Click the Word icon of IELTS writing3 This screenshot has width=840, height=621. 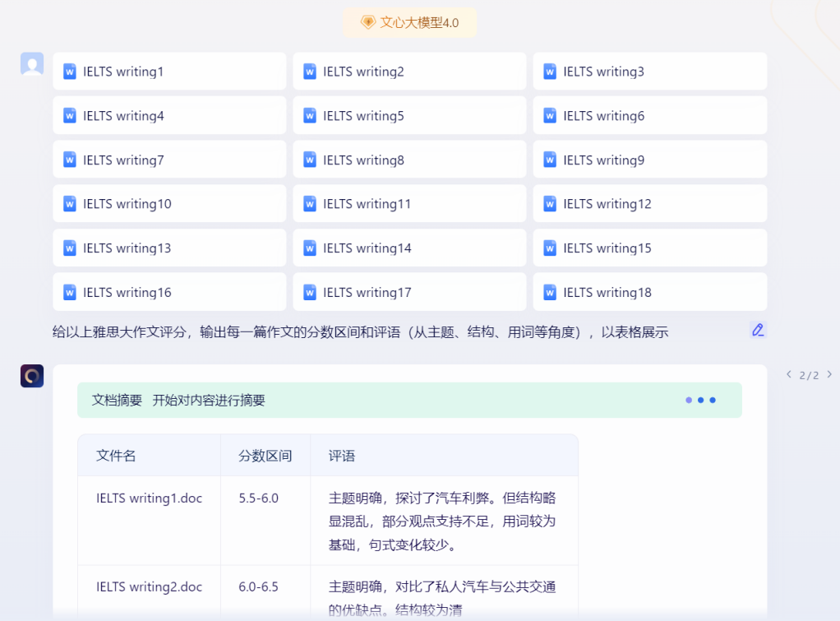click(x=550, y=72)
